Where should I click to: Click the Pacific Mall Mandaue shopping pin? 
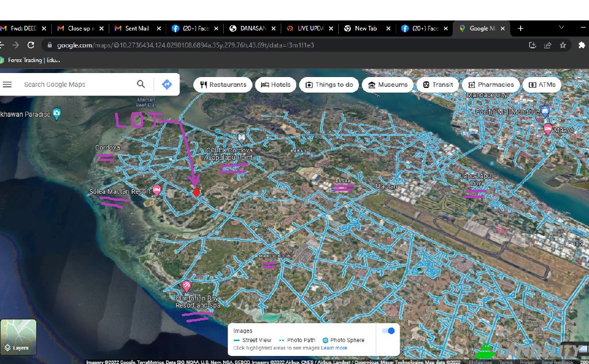point(545,111)
